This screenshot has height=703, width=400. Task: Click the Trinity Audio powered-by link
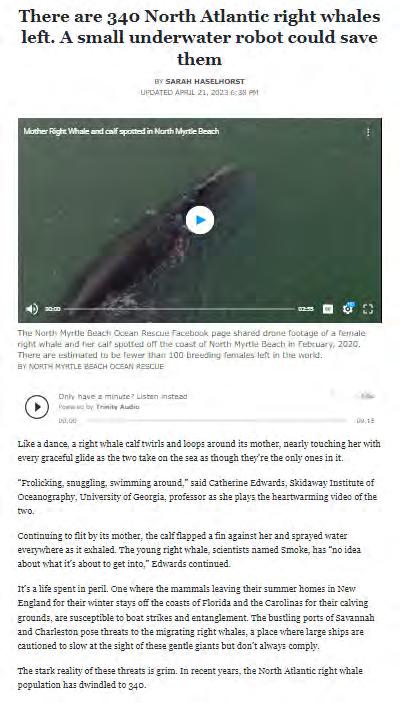coord(117,407)
